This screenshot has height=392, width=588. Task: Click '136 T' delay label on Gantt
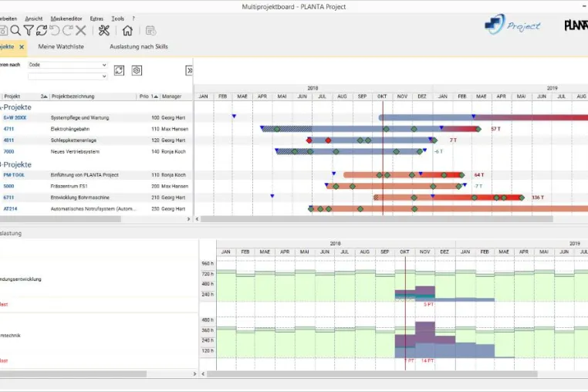point(538,198)
